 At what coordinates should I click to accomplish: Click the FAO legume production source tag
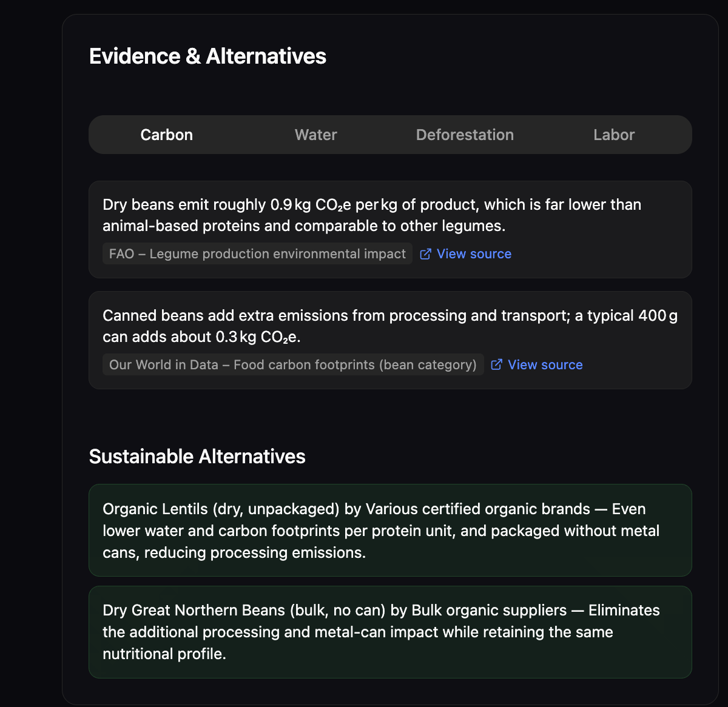pos(257,254)
